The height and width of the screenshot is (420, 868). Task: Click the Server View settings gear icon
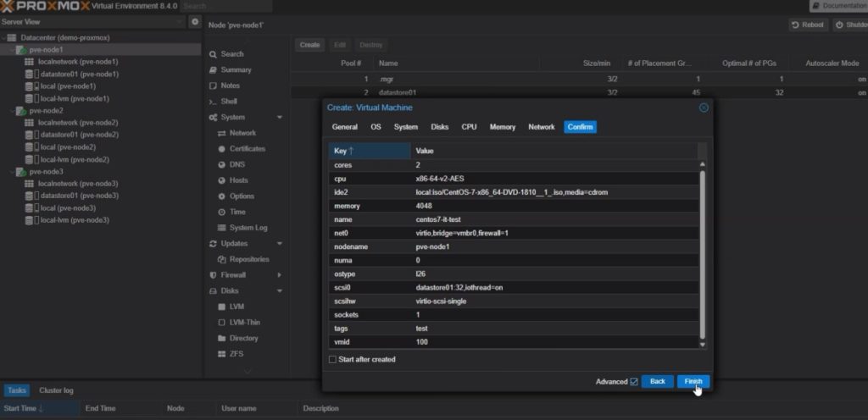coord(195,21)
